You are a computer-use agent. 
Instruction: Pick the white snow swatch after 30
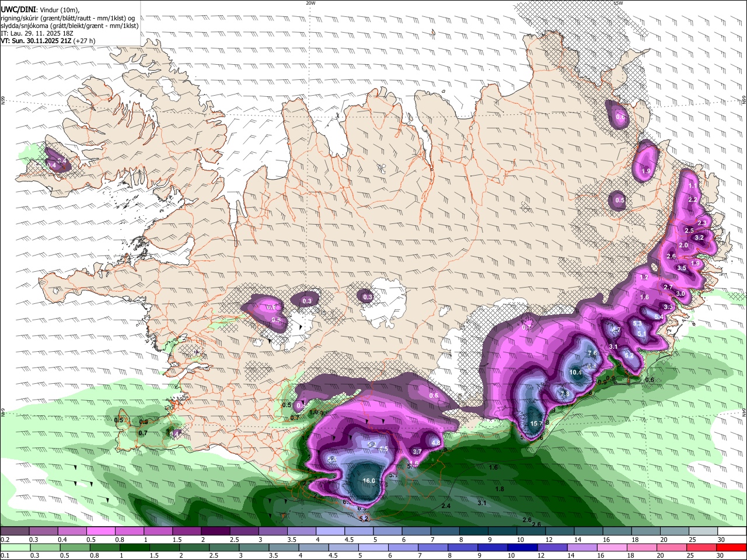point(732,531)
